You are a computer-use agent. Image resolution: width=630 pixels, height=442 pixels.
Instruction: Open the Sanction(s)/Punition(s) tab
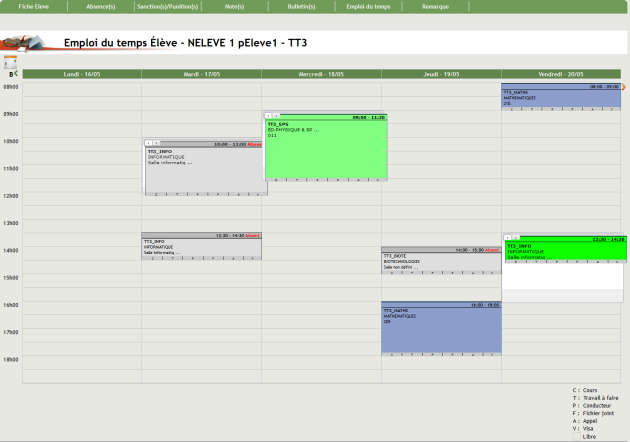pos(167,6)
